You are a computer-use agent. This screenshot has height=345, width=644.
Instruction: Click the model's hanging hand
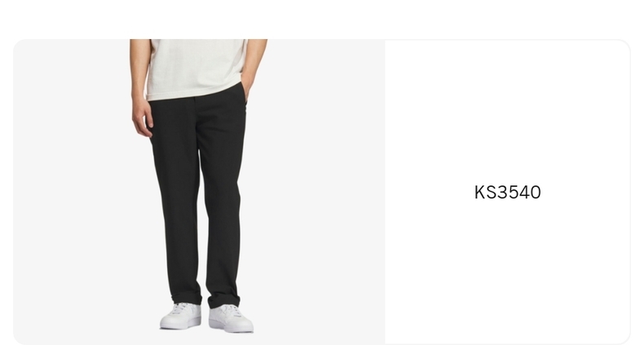point(142,117)
